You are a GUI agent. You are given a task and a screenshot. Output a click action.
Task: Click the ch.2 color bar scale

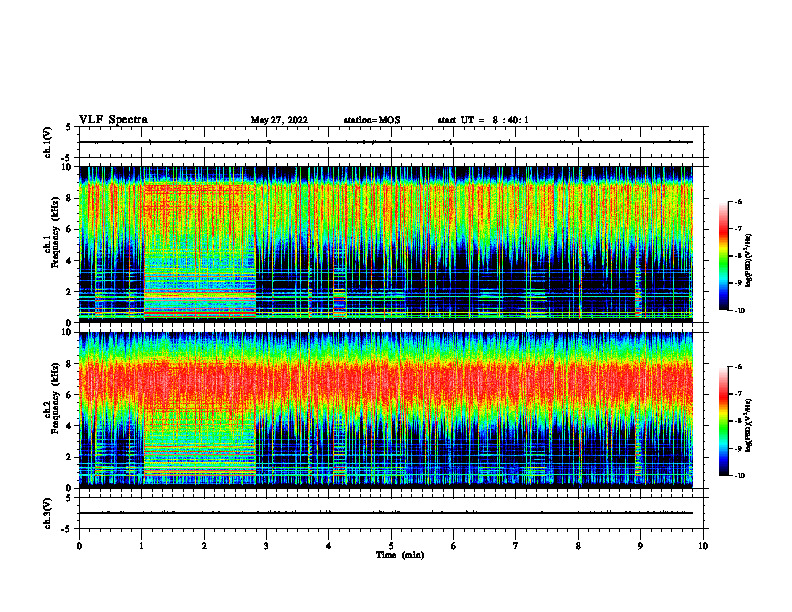pos(723,421)
